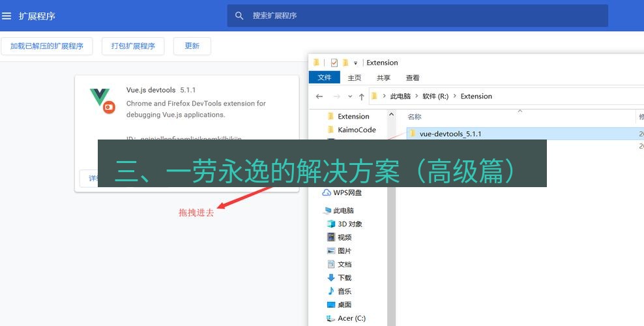Click the 打包扩展程序 button
This screenshot has height=326, width=644.
133,46
